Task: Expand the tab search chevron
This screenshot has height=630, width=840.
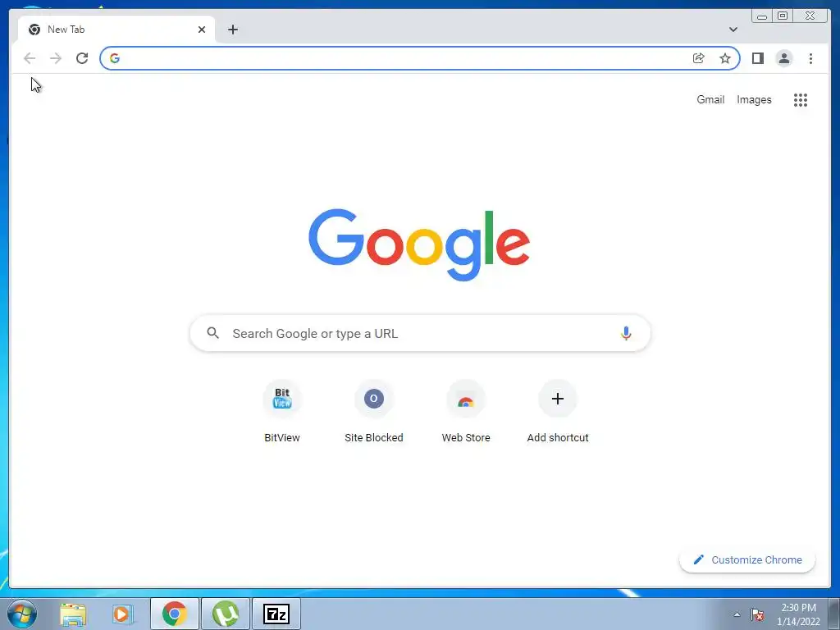Action: [x=733, y=30]
